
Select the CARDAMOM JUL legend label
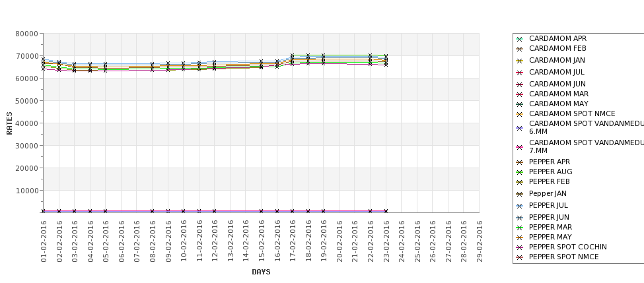(x=557, y=72)
